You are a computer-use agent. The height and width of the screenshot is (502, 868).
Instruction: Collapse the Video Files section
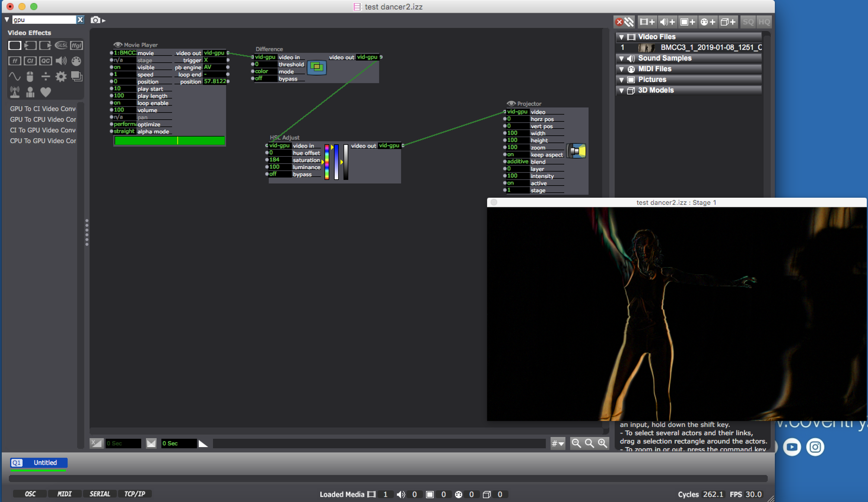pyautogui.click(x=621, y=37)
